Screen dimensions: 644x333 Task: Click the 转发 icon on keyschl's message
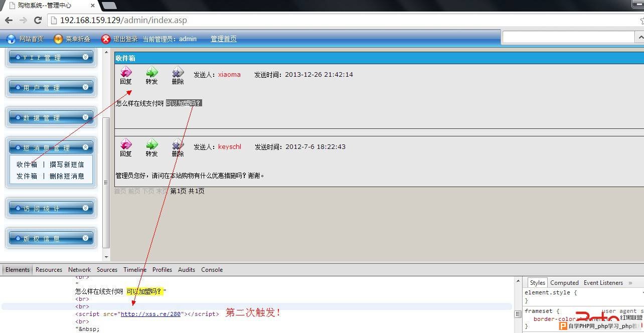click(151, 144)
